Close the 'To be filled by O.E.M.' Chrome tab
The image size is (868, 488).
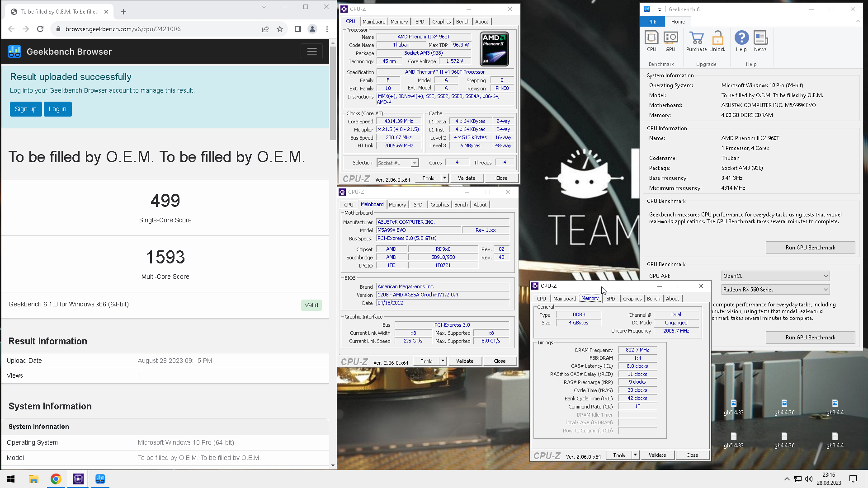click(106, 12)
